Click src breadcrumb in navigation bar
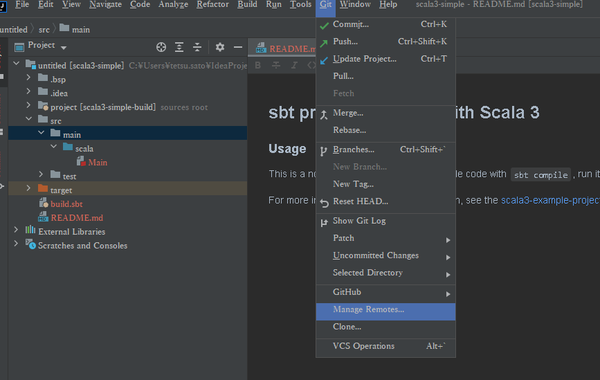The width and height of the screenshot is (600, 380). [44, 29]
